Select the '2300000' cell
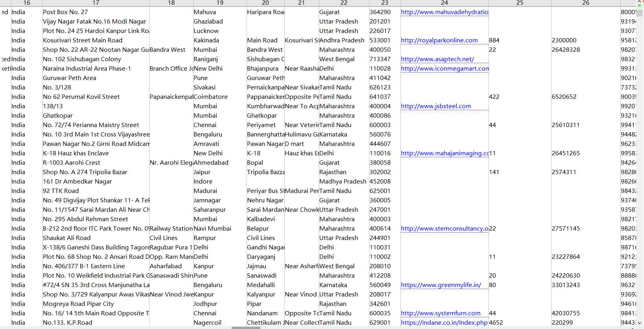Image resolution: width=644 pixels, height=329 pixels. [586, 40]
